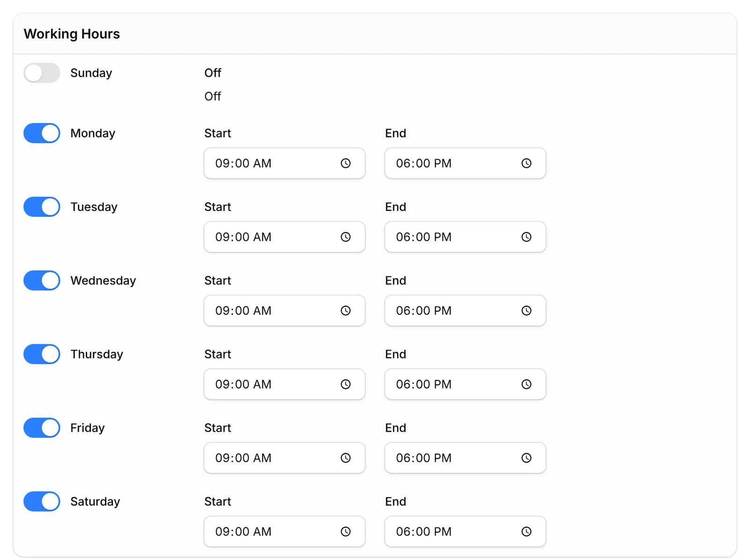Turn off the Tuesday toggle
This screenshot has height=560, width=750.
tap(42, 207)
